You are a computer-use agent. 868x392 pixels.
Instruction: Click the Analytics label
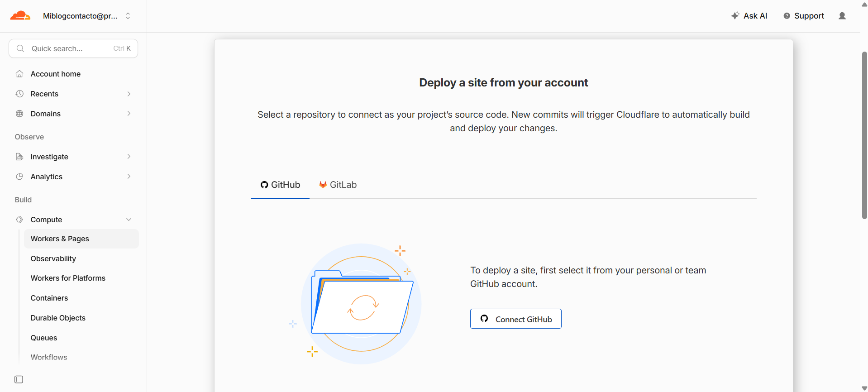(x=47, y=177)
